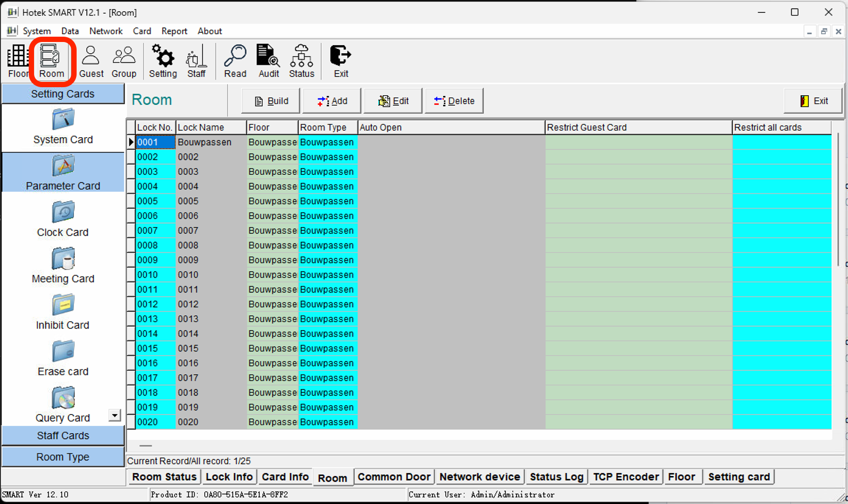
Task: Click the Room Type column header
Action: click(328, 128)
